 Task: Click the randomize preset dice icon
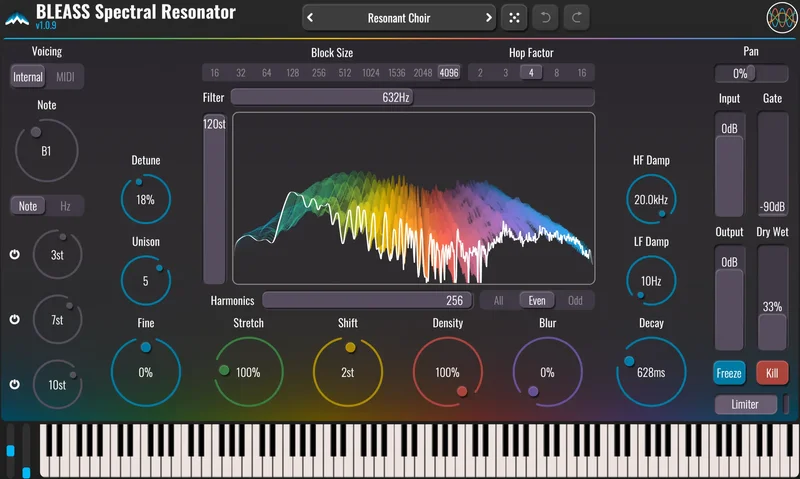[514, 18]
